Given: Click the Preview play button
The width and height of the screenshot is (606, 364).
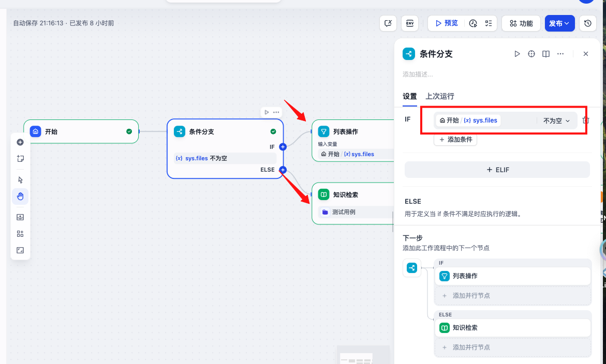Looking at the screenshot, I should coord(447,23).
